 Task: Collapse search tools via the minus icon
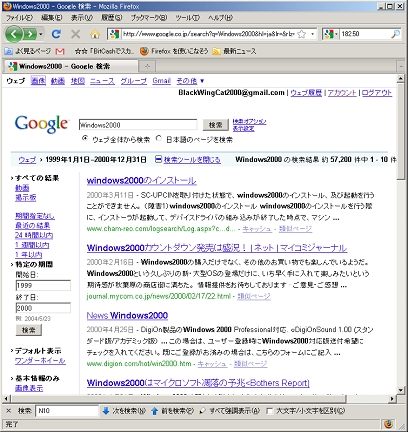[x=159, y=159]
